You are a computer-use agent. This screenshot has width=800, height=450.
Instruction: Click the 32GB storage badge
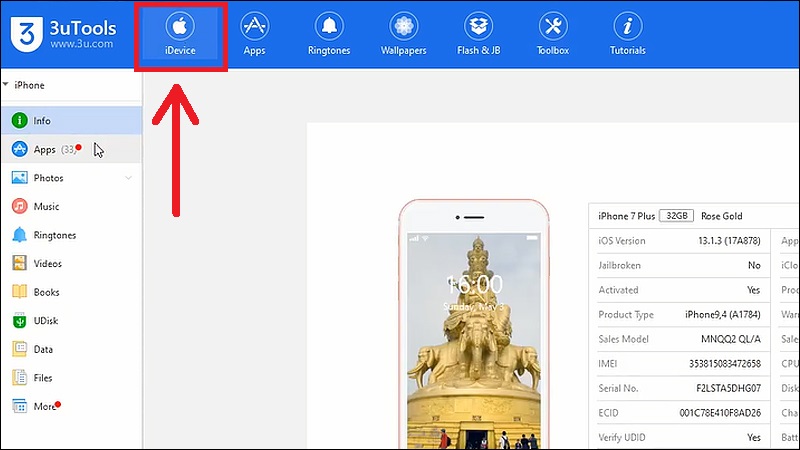677,216
